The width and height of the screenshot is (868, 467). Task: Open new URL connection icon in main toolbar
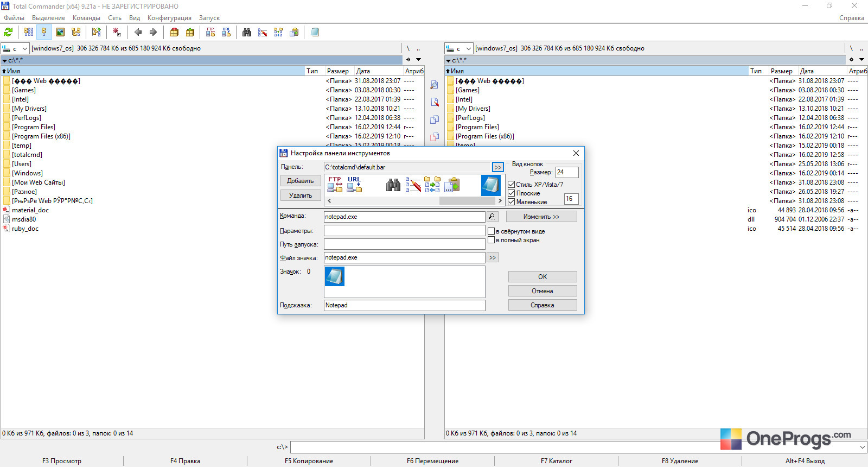pyautogui.click(x=226, y=32)
